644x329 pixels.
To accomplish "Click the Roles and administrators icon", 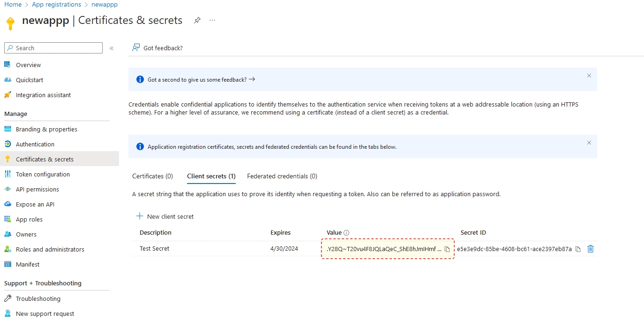I will point(7,249).
